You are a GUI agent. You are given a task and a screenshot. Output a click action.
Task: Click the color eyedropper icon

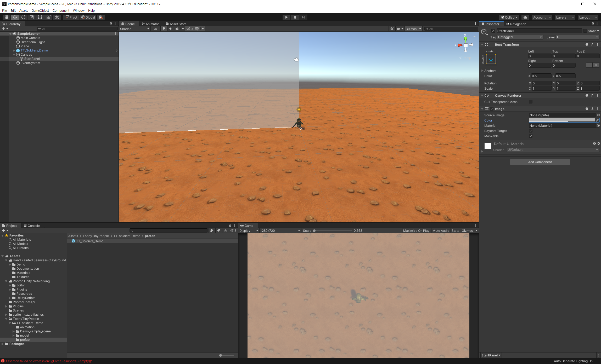597,120
